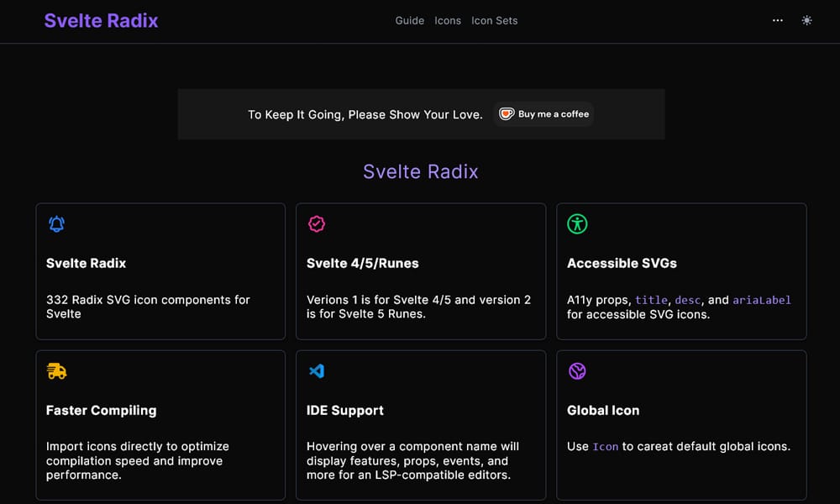
Task: Click the 'ariaLabel' code word
Action: 761,301
